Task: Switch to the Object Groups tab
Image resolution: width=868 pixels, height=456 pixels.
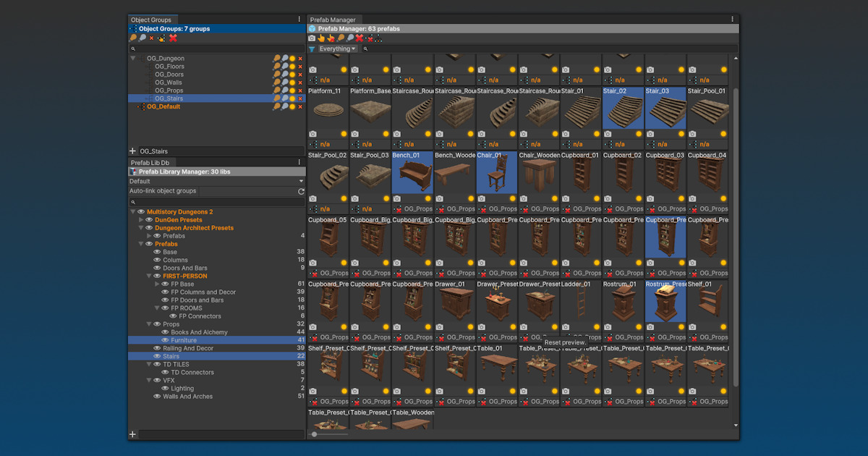Action: [x=152, y=20]
